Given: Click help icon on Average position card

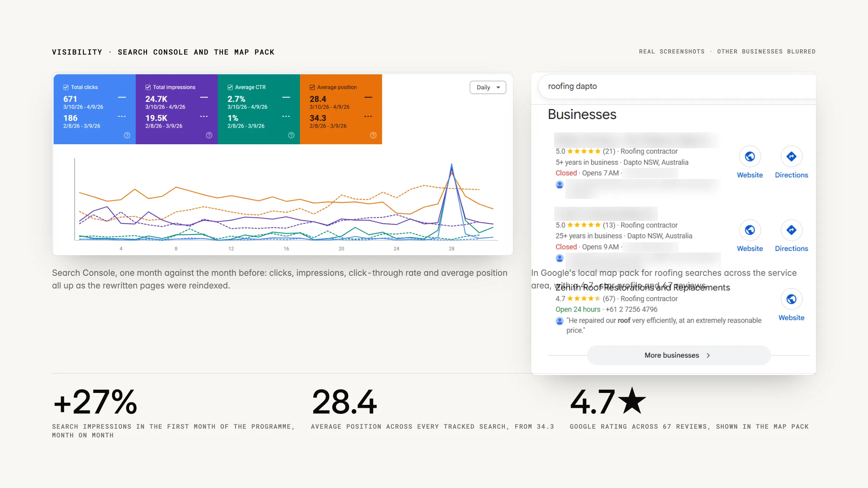Looking at the screenshot, I should pos(373,135).
